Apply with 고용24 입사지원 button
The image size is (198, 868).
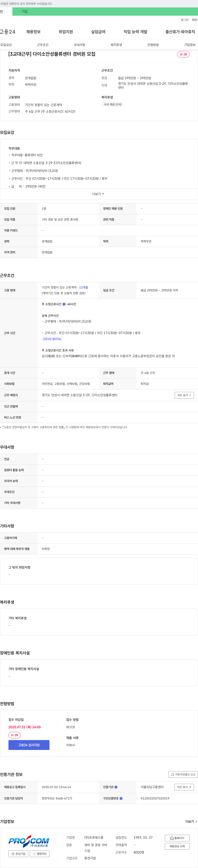point(29,745)
